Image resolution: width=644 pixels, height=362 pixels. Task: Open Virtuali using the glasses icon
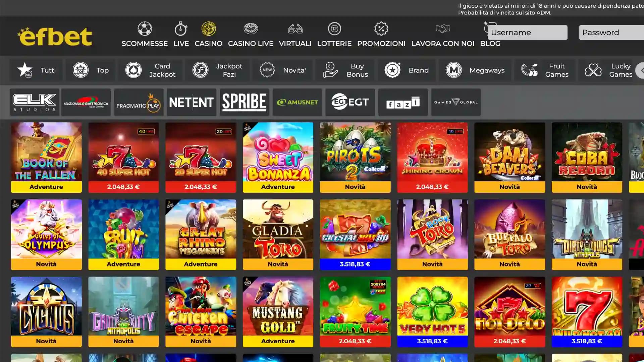[x=295, y=29]
